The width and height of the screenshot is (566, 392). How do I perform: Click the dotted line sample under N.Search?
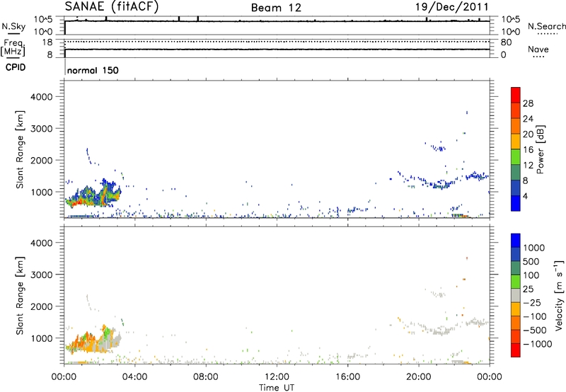pyautogui.click(x=548, y=34)
